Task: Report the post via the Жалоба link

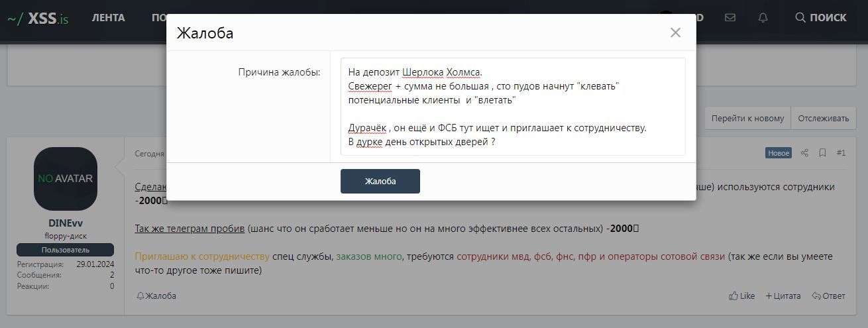Action: pyautogui.click(x=156, y=296)
